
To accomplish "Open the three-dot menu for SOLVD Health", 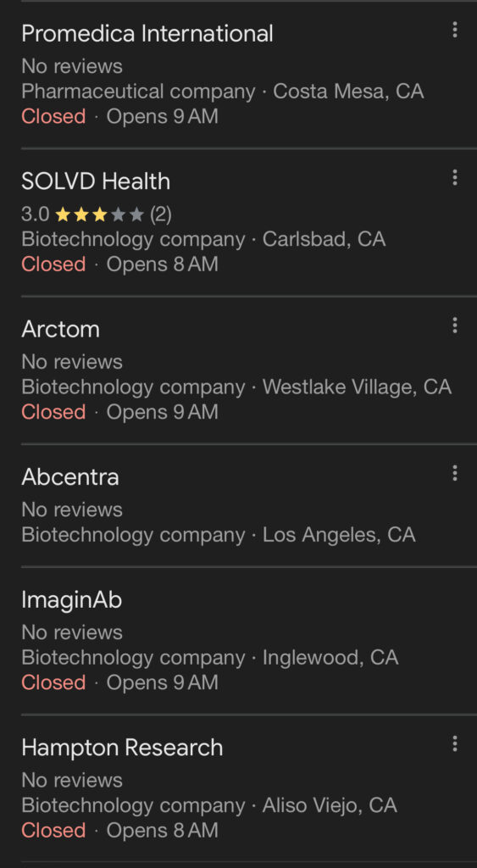I will click(454, 178).
